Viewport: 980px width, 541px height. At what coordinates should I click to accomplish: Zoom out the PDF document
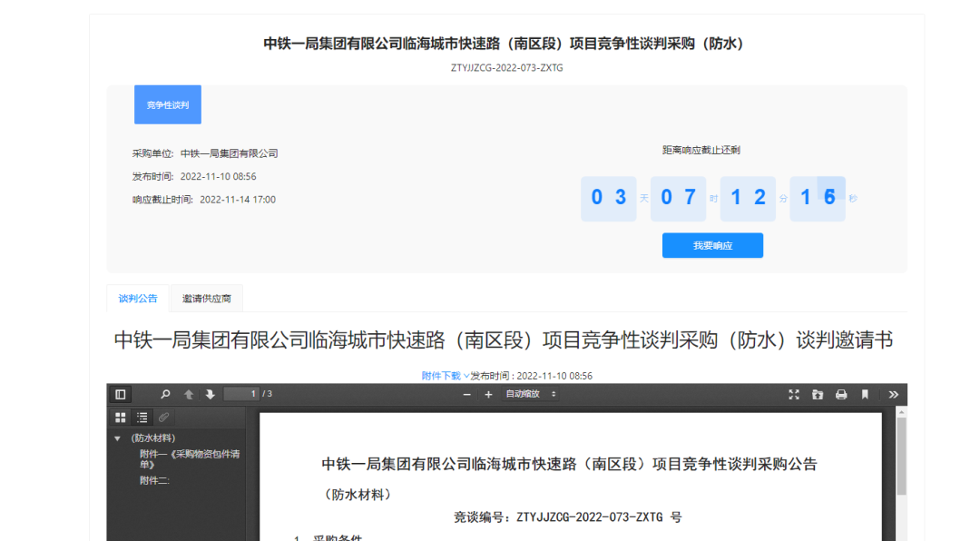tap(467, 394)
